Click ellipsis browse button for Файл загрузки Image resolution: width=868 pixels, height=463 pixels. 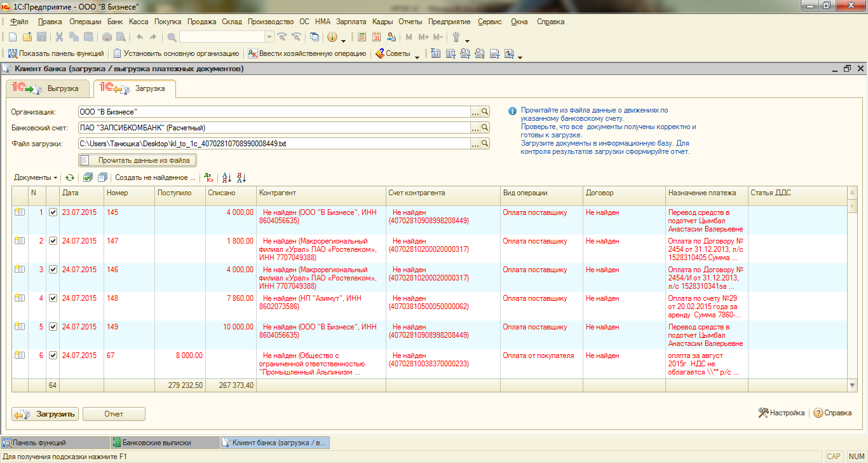pyautogui.click(x=475, y=144)
